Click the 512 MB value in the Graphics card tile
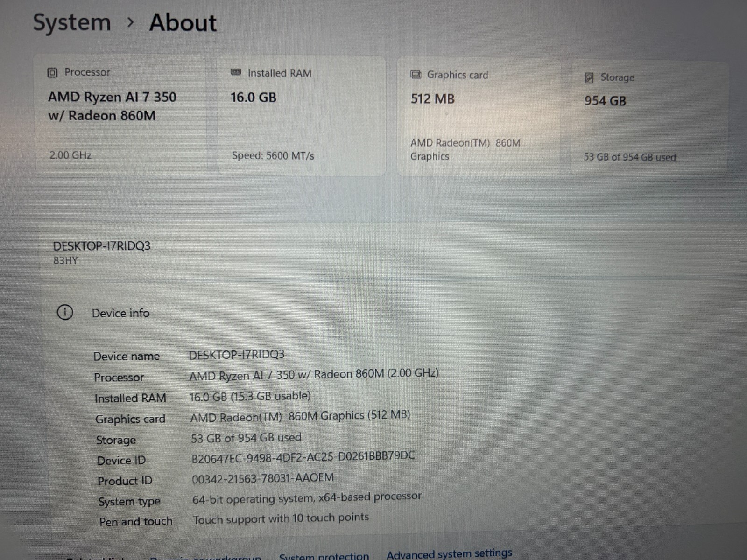 [x=433, y=99]
